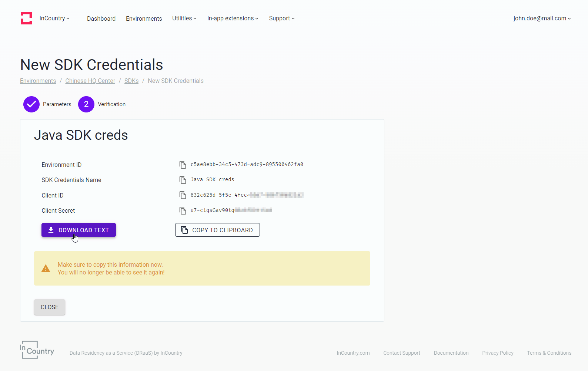
Task: Click the completed Parameters step checkmark
Action: pyautogui.click(x=31, y=104)
